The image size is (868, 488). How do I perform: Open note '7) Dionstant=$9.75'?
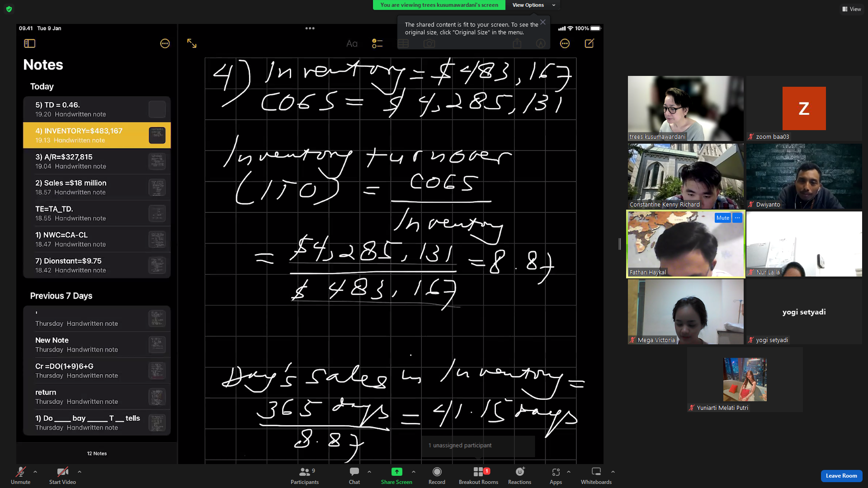click(97, 265)
